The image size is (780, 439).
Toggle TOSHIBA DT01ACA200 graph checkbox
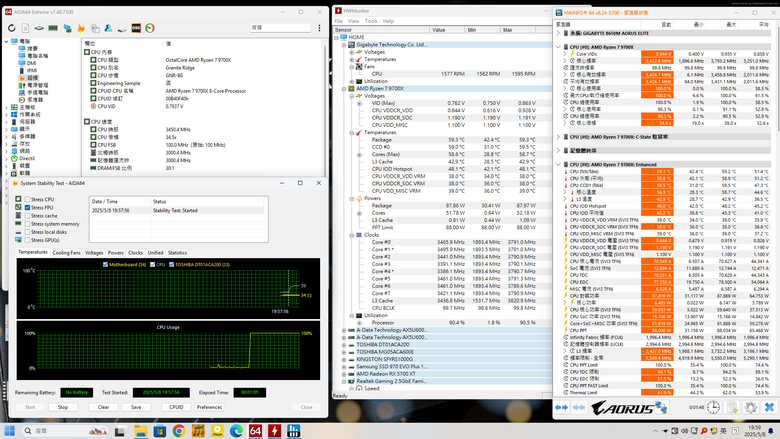point(172,264)
